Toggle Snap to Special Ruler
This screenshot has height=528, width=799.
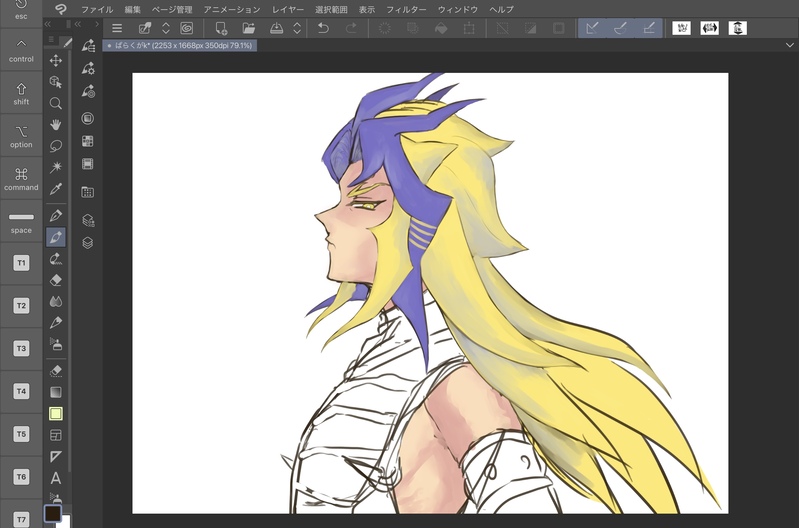click(620, 28)
